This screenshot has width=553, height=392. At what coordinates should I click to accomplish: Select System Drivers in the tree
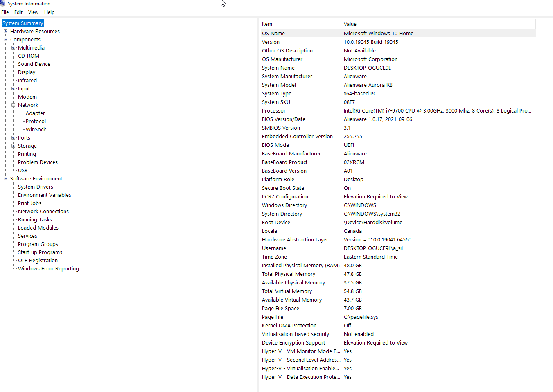click(x=36, y=187)
